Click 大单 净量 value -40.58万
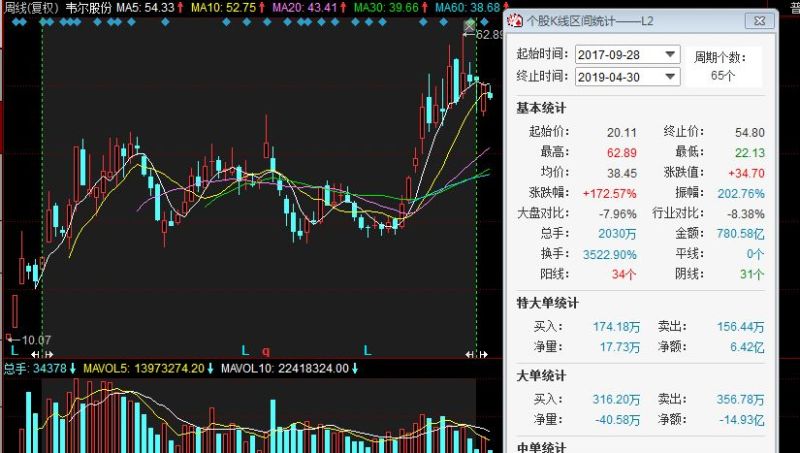The height and width of the screenshot is (453, 800). pos(617,420)
